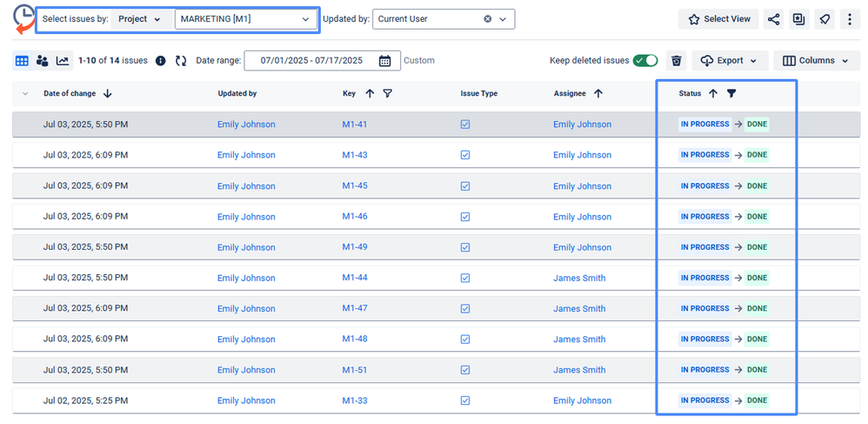Viewport: 868px width, 424px height.
Task: Open issue link M1-49
Action: (354, 247)
